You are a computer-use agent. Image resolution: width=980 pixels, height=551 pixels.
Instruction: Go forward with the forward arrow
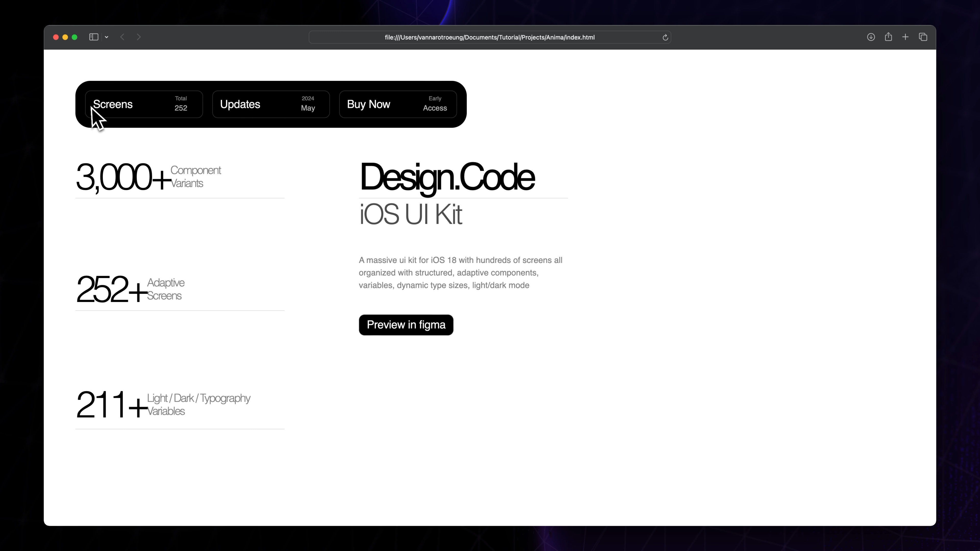coord(139,37)
